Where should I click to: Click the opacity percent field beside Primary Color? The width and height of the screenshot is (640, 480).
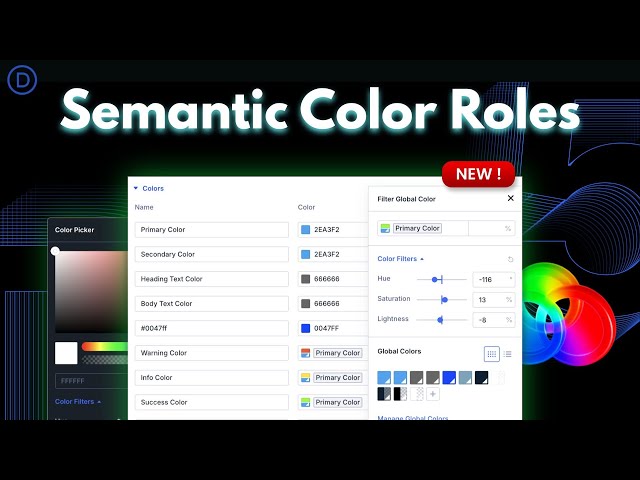click(x=492, y=229)
